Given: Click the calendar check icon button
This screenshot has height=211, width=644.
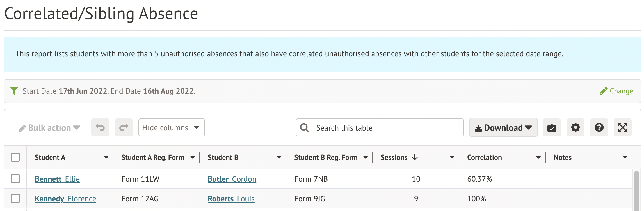Looking at the screenshot, I should pyautogui.click(x=552, y=127).
